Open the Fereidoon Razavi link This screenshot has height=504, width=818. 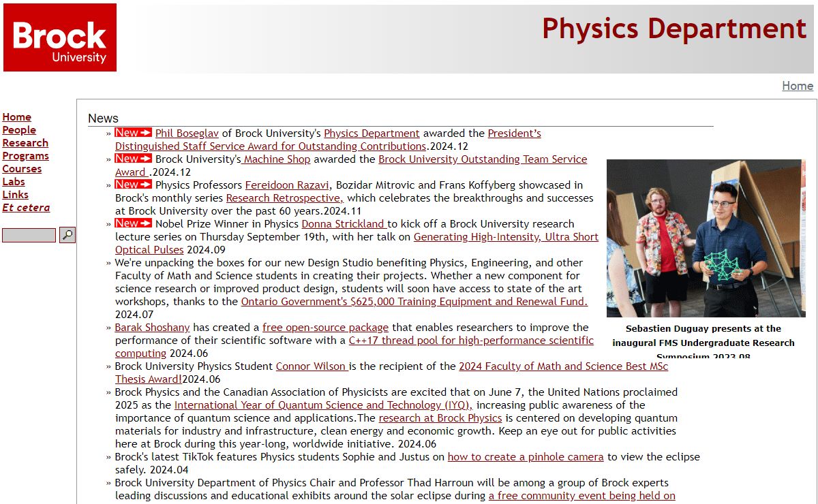pyautogui.click(x=287, y=185)
